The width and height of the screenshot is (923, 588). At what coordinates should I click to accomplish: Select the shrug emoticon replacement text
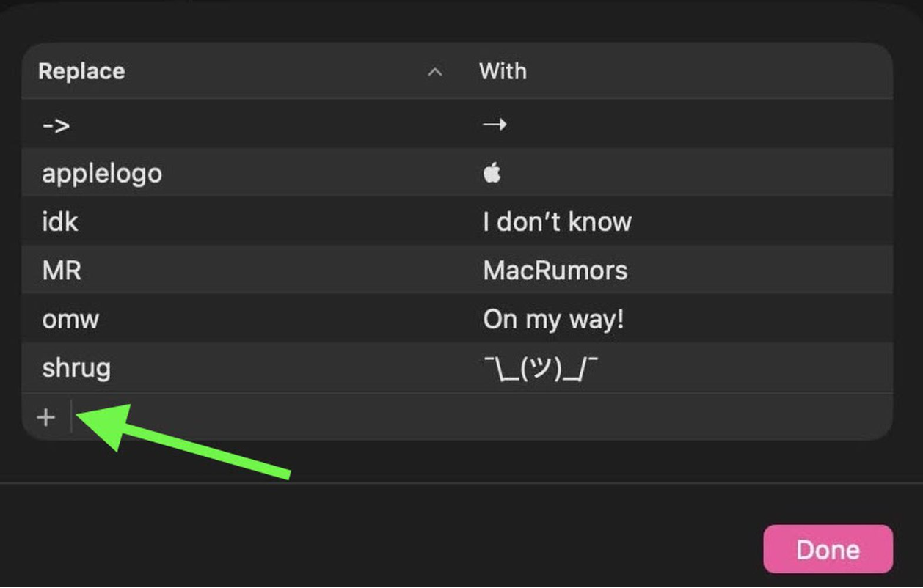pyautogui.click(x=540, y=369)
